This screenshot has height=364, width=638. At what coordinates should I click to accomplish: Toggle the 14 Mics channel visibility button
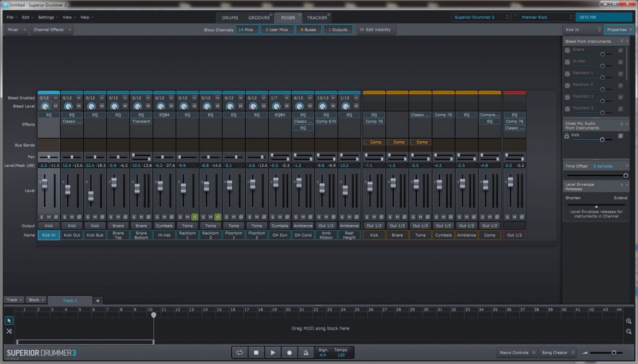pos(247,29)
